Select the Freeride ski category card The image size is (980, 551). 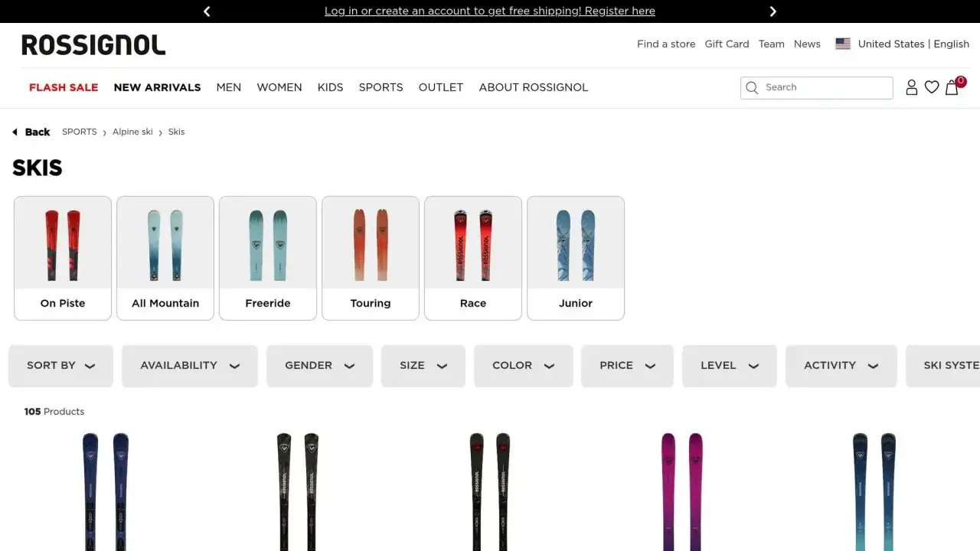click(x=268, y=258)
